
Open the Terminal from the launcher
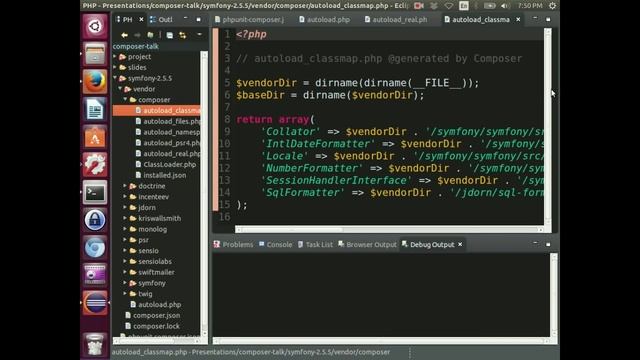coord(95,192)
